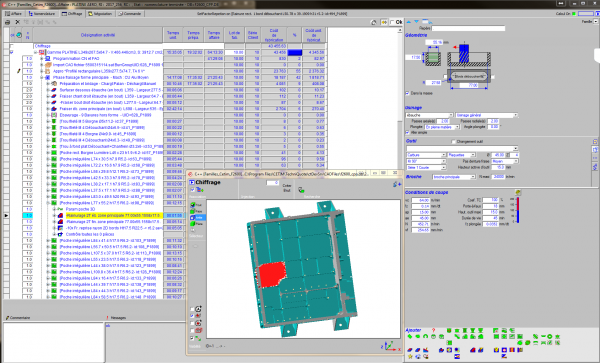This screenshot has height=363, width=600.
Task: Toggle the Aller simple checkbox
Action: (407, 132)
